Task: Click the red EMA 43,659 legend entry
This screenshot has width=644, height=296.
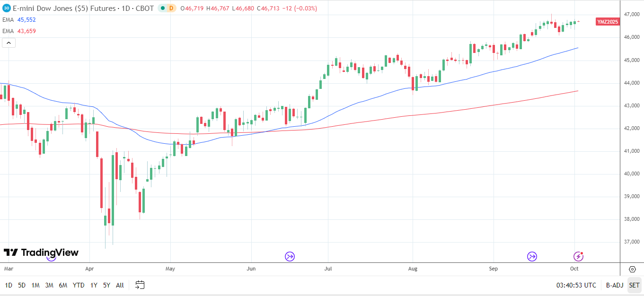Action: click(19, 31)
